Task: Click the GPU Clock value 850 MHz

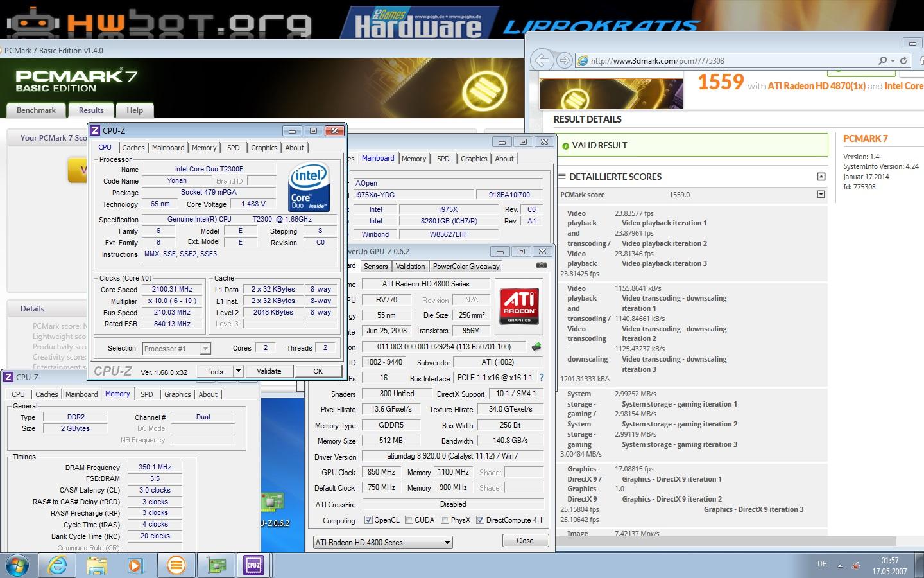Action: (x=381, y=472)
